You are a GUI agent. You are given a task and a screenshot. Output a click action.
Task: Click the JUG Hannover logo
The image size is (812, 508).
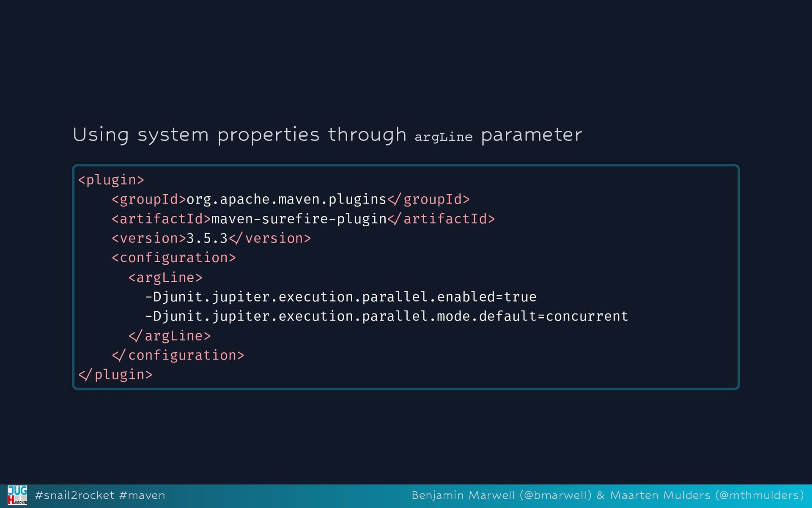17,495
